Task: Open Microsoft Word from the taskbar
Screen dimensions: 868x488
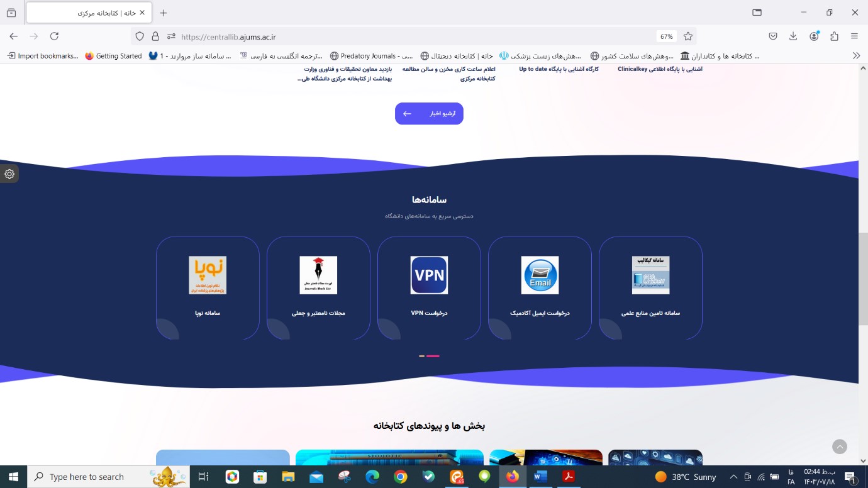Action: tap(540, 477)
